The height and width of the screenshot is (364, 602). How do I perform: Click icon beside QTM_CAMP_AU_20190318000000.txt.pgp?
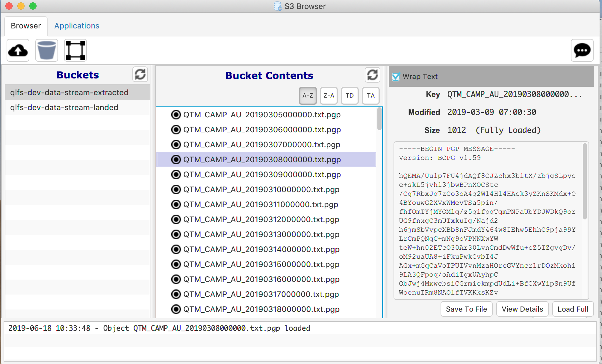coord(176,309)
